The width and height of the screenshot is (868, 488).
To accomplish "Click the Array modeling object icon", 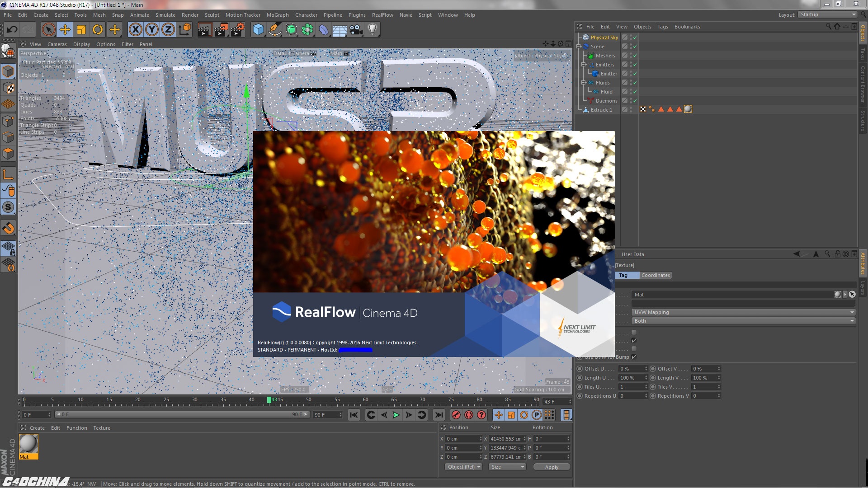I will tap(307, 30).
